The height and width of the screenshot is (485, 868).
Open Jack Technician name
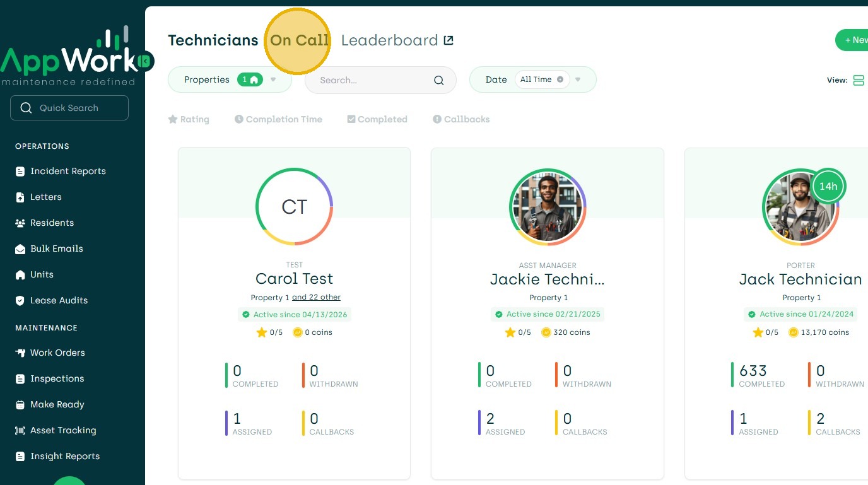coord(801,279)
